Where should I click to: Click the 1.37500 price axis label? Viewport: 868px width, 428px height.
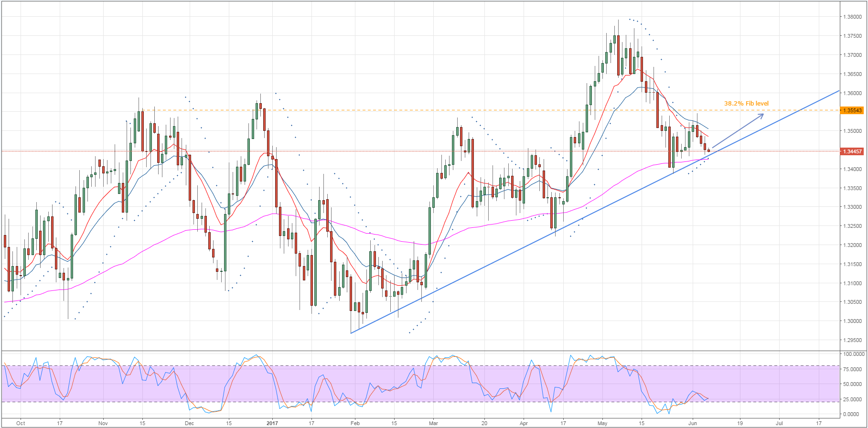pyautogui.click(x=853, y=36)
